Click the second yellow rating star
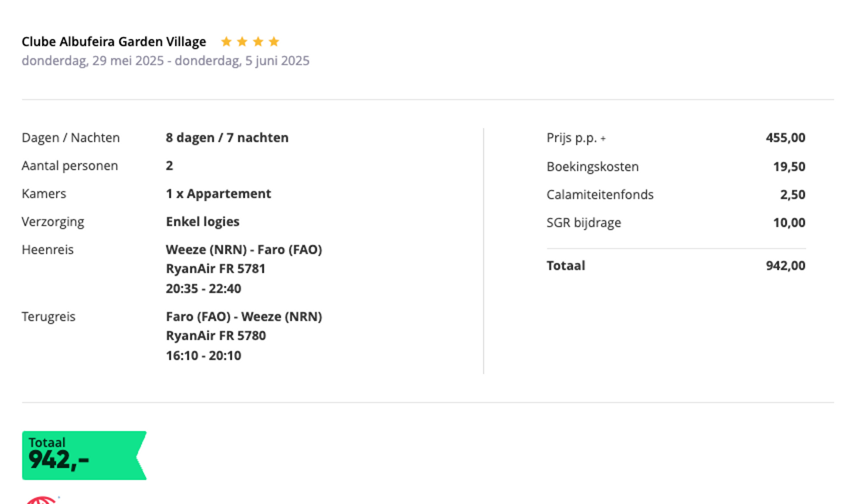The height and width of the screenshot is (504, 849). pos(242,41)
